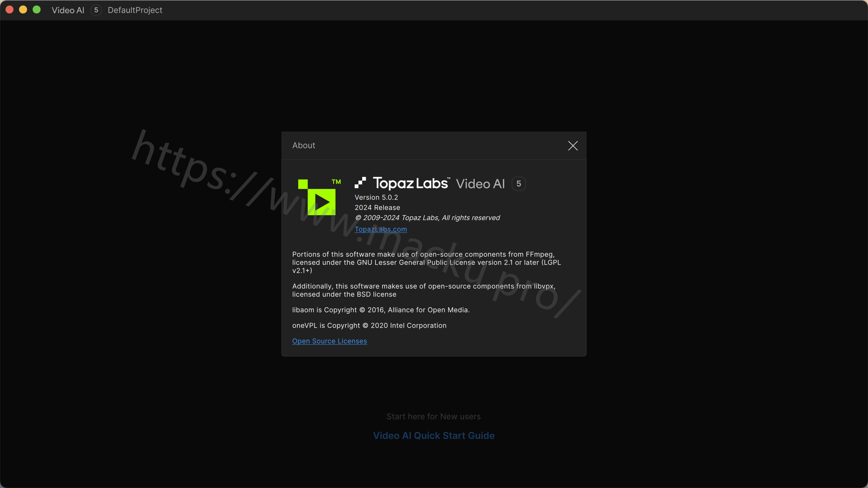This screenshot has height=488, width=868.
Task: Click the About dialog title
Action: pyautogui.click(x=304, y=145)
